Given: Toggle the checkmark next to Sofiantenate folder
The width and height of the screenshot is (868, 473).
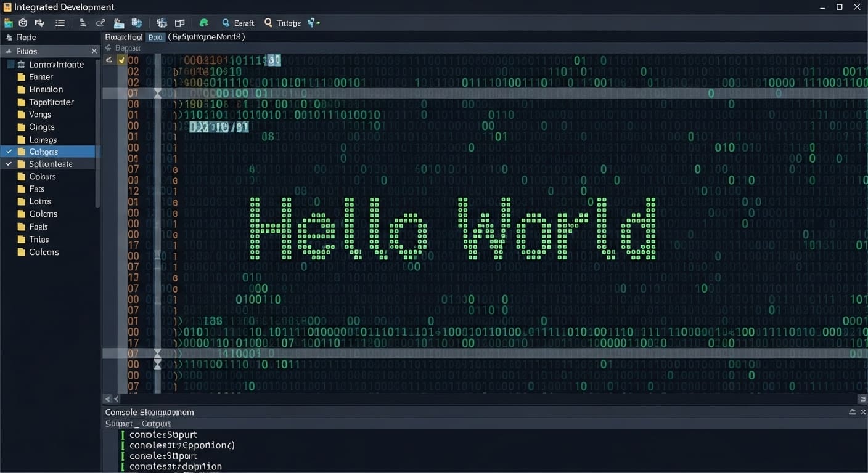Looking at the screenshot, I should (x=9, y=164).
